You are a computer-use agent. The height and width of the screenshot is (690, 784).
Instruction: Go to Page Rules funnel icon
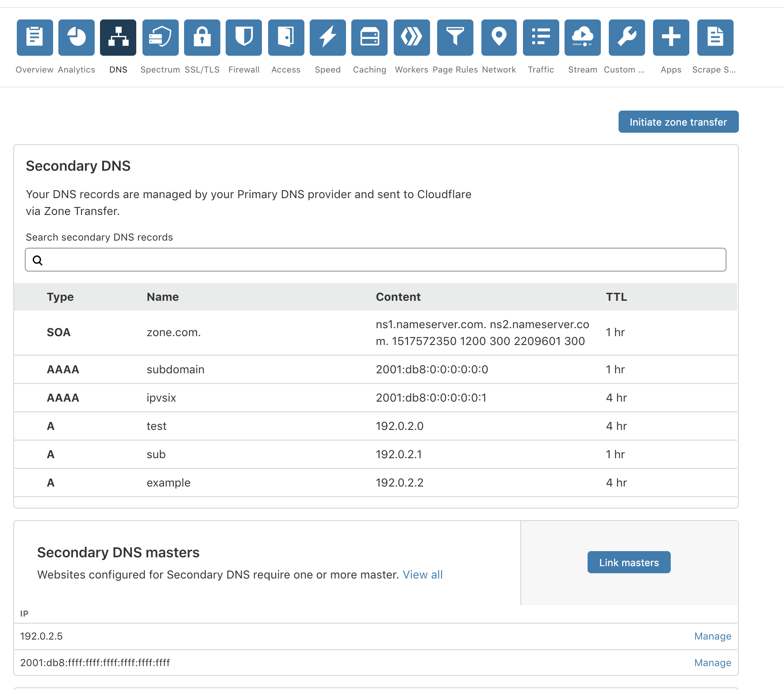[455, 38]
